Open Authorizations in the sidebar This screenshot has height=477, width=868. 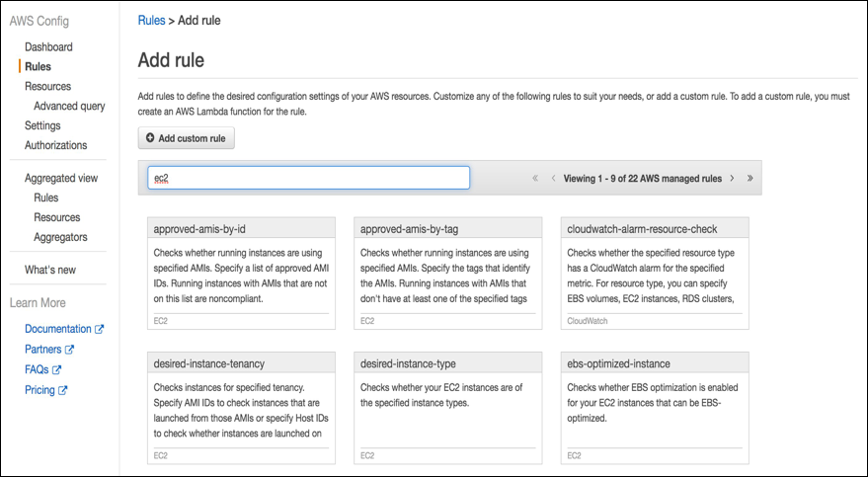[x=56, y=145]
